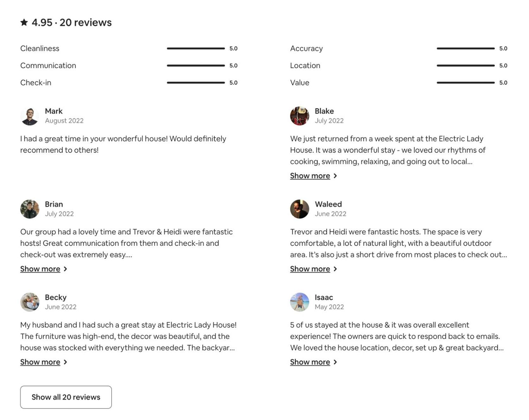
Task: Click the star rating icon near 4.95
Action: point(24,22)
